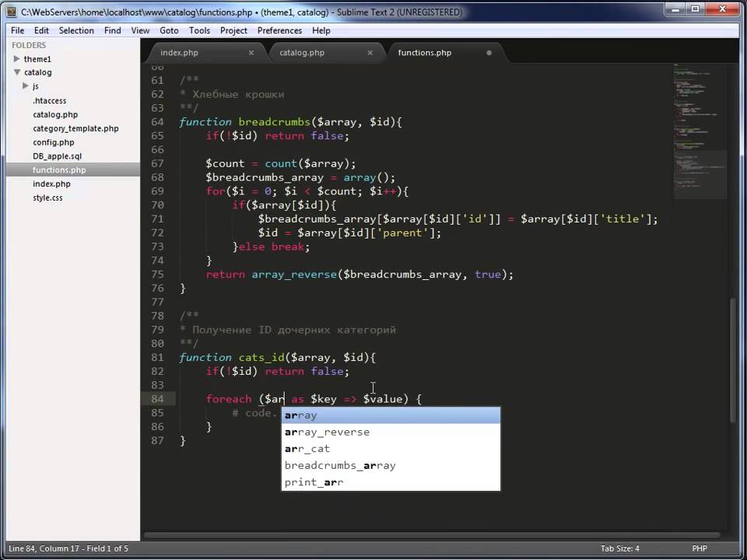Close the catalog.php tab
The height and width of the screenshot is (560, 747).
(370, 53)
